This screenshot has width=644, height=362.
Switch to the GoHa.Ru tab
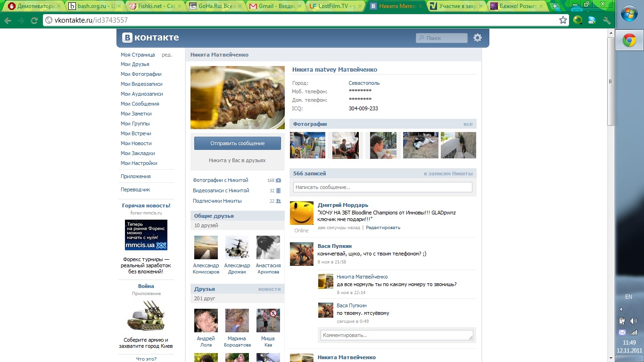(214, 6)
